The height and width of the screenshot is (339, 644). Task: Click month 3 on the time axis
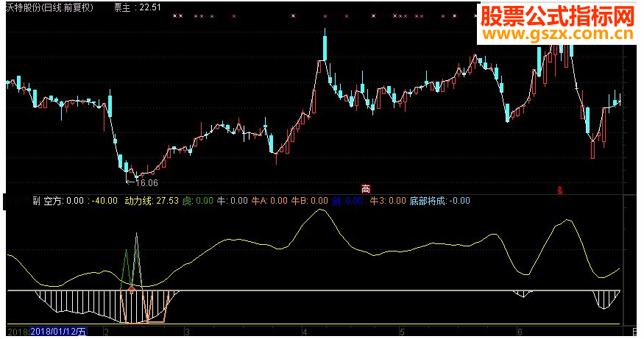187,332
